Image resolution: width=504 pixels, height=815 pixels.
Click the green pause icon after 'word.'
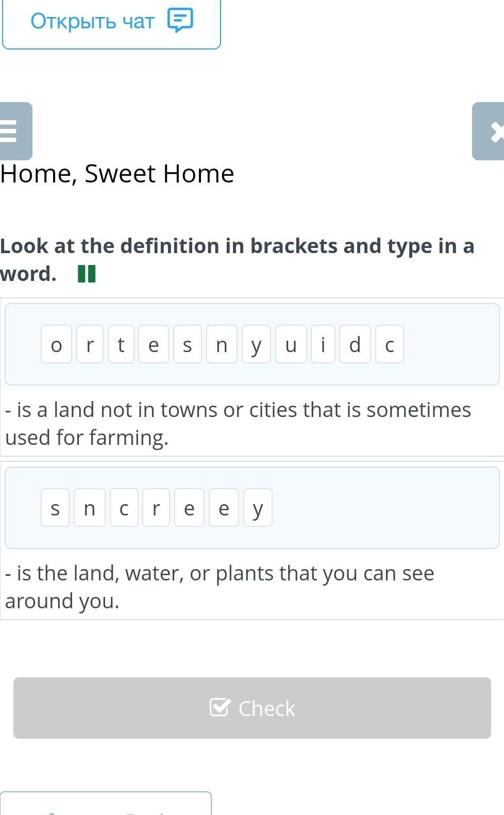click(87, 274)
